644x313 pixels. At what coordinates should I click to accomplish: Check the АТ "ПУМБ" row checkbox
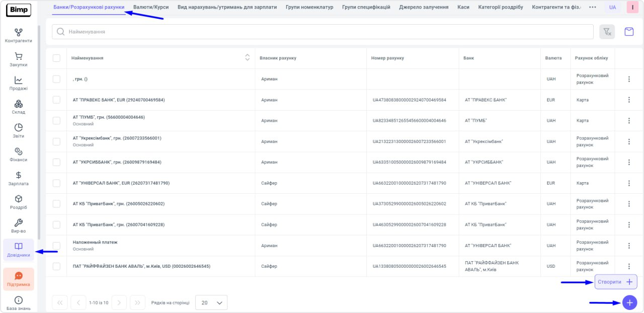[56, 121]
